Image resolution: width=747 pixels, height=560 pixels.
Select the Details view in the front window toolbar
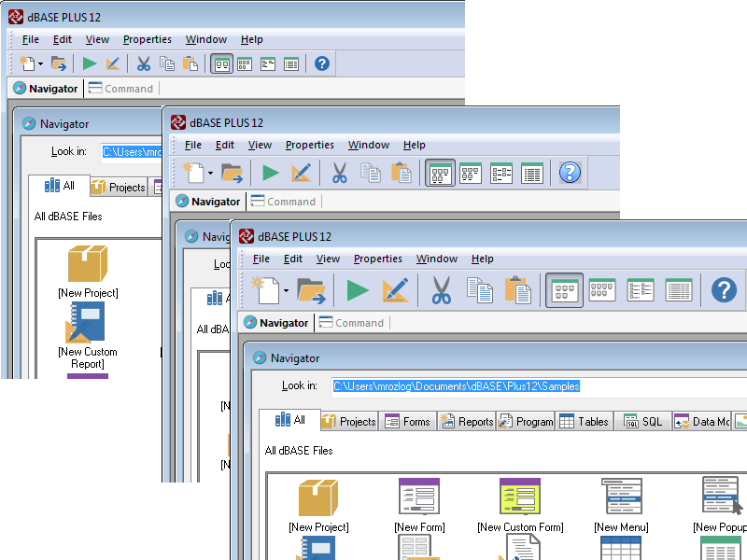(x=679, y=290)
